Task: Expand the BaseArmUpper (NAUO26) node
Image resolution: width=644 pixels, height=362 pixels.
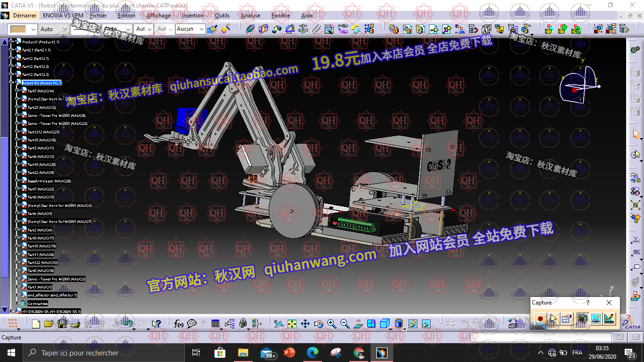Action: point(17,181)
